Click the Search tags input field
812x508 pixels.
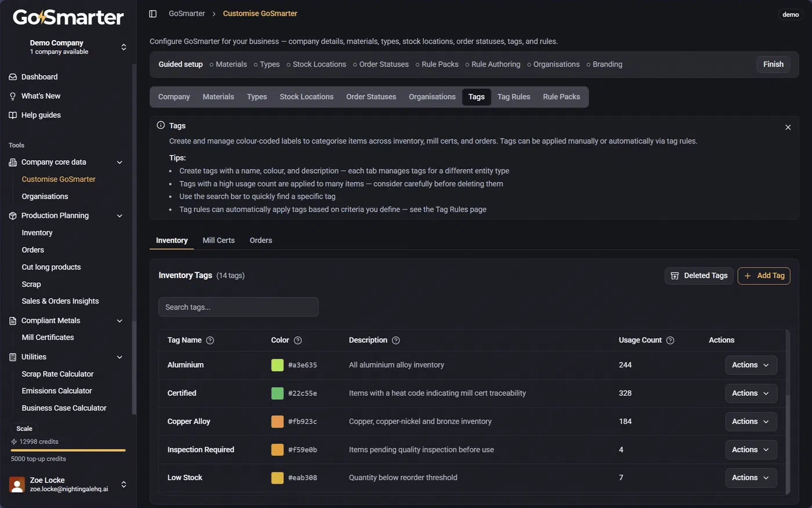pyautogui.click(x=238, y=307)
